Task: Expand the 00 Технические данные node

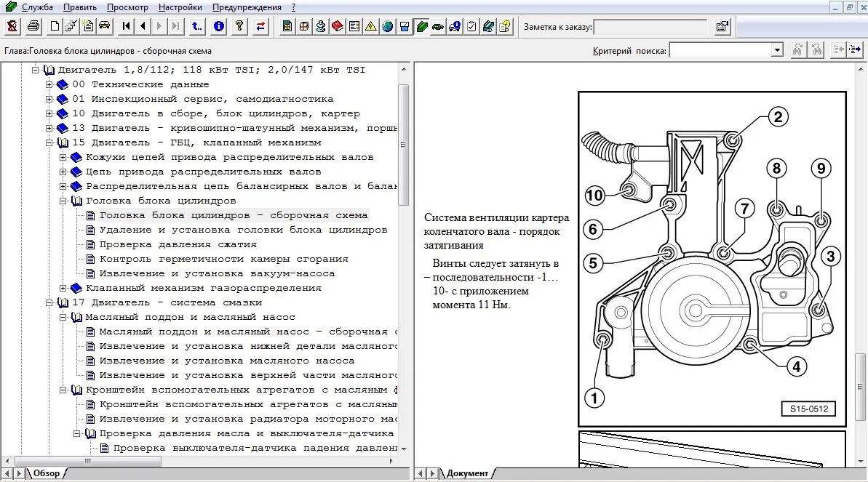Action: tap(49, 84)
